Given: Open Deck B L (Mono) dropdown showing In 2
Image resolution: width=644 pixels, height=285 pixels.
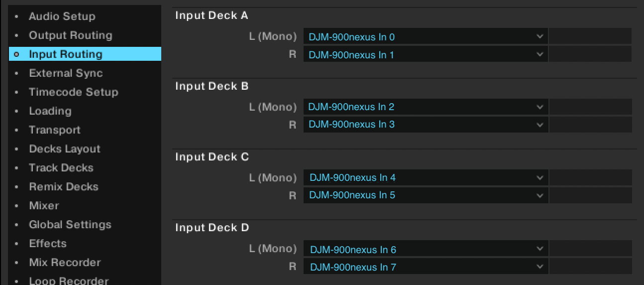Looking at the screenshot, I should pos(426,107).
